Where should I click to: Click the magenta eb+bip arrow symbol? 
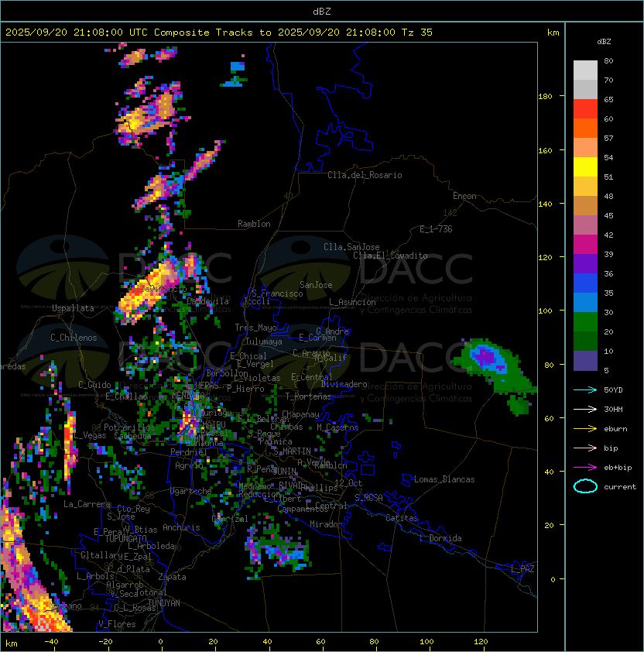pos(585,468)
